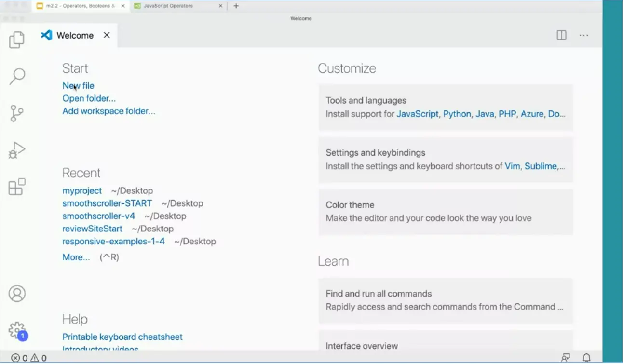Viewport: 623px width, 364px height.
Task: Open Find and run all commands card
Action: coord(446,300)
